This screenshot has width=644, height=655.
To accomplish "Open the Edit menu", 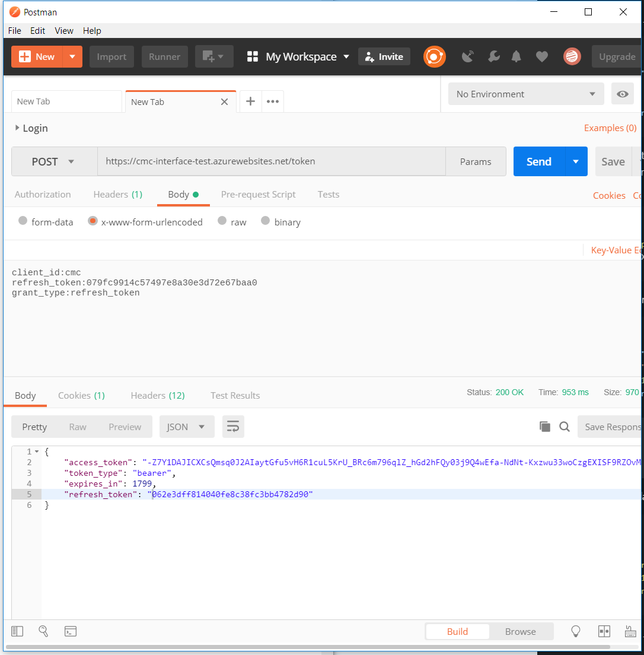I will pyautogui.click(x=38, y=31).
